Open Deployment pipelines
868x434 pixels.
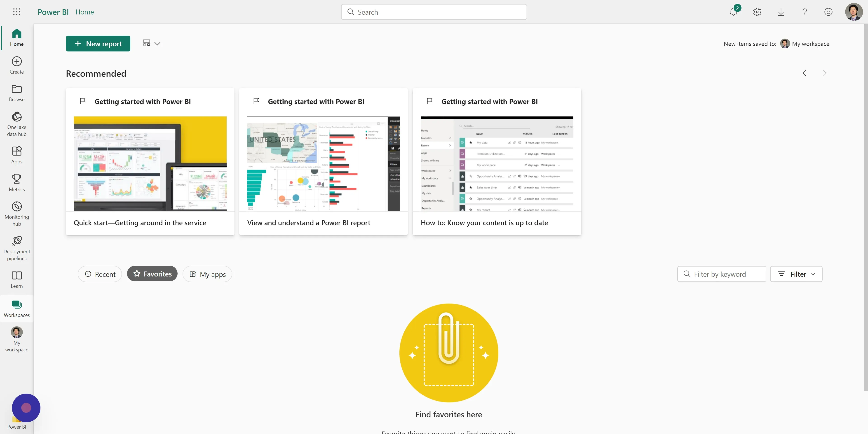pos(17,248)
